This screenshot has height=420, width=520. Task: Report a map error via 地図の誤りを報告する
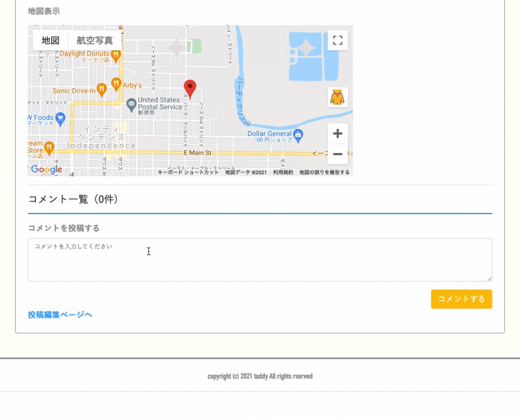(324, 172)
